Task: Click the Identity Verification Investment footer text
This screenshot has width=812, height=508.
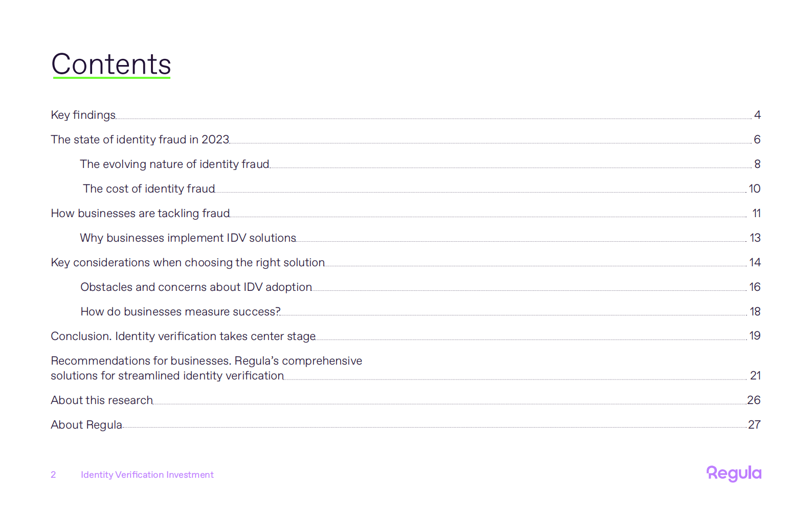Action: tap(147, 475)
